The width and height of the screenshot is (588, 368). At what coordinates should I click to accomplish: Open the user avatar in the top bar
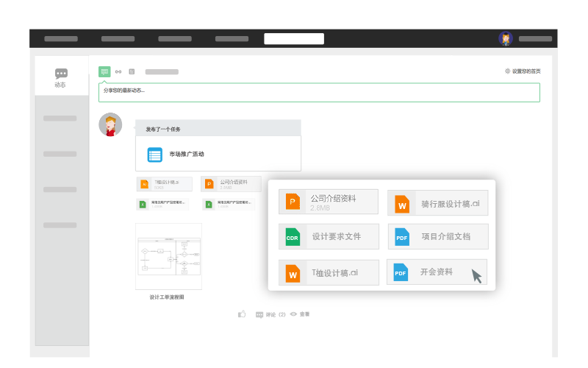[506, 39]
